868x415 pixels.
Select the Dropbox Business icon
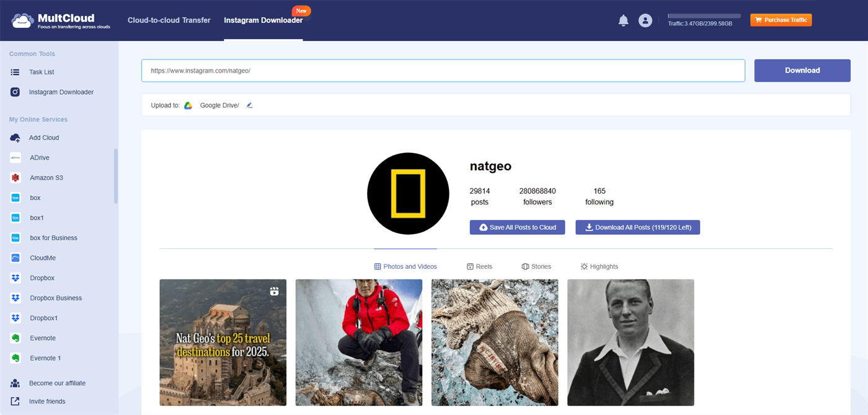pyautogui.click(x=15, y=298)
